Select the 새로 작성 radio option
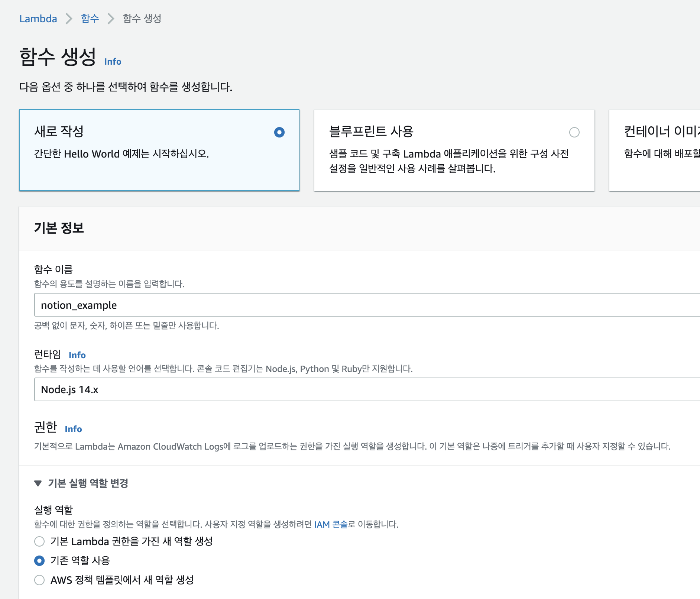The height and width of the screenshot is (599, 700). [279, 132]
